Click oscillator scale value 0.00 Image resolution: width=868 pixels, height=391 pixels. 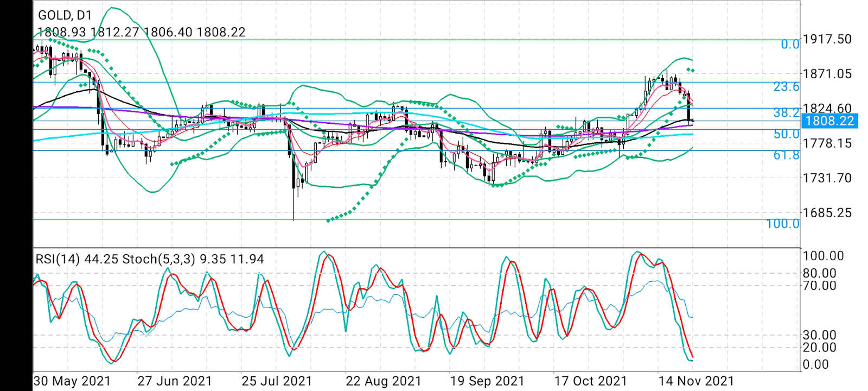(x=816, y=364)
